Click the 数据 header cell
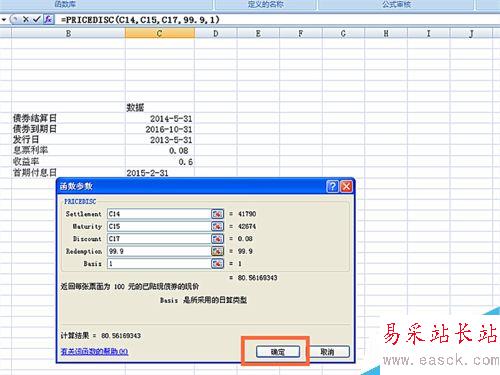 [160, 107]
